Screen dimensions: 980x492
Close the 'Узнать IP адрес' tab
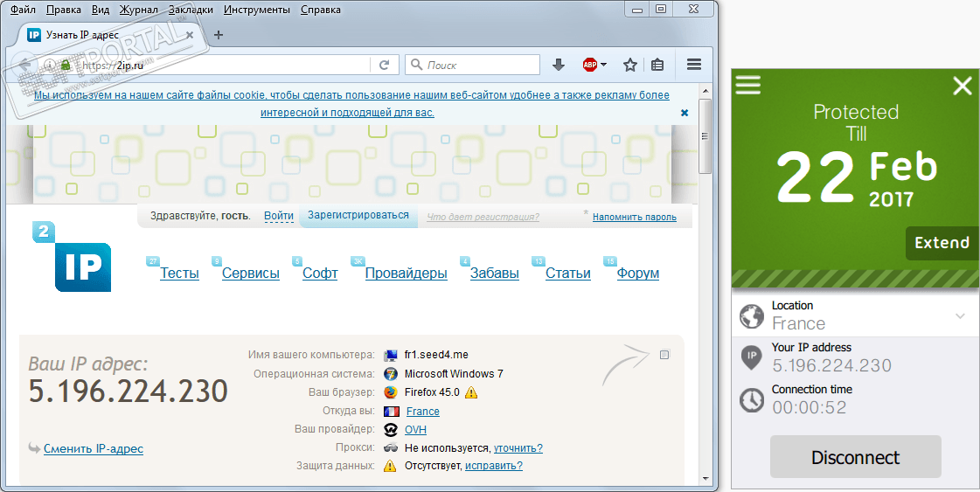coord(190,35)
